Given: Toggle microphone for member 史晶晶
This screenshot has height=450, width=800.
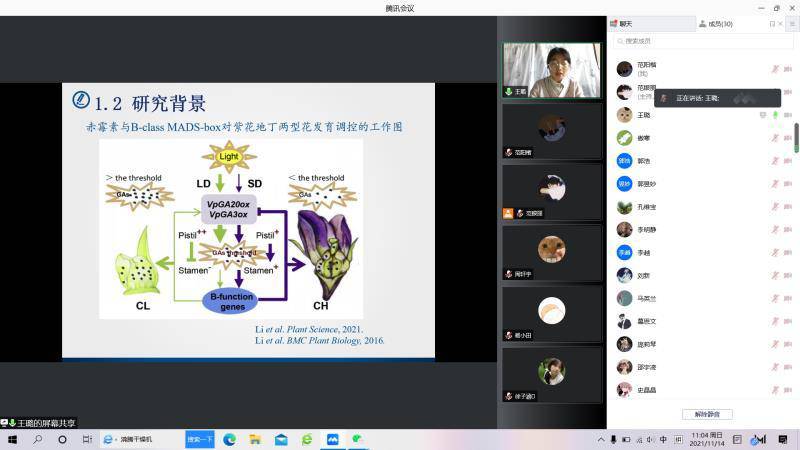Looking at the screenshot, I should [x=775, y=390].
